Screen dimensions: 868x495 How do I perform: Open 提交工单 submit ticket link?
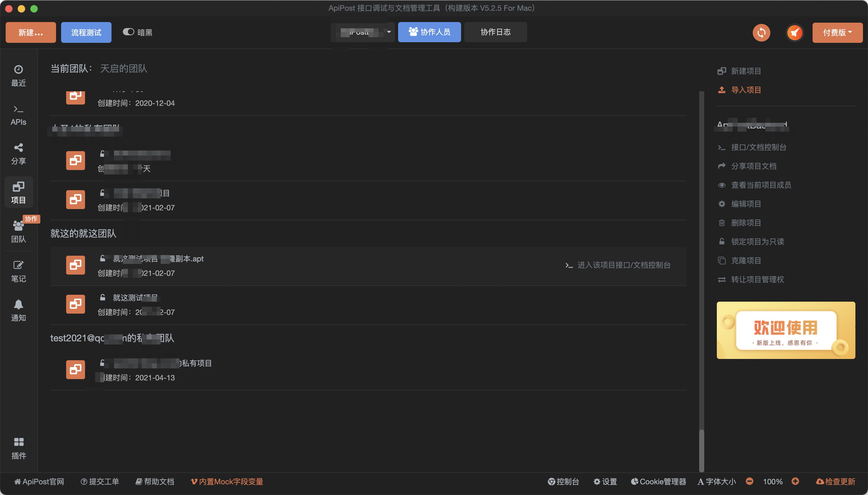tap(100, 481)
